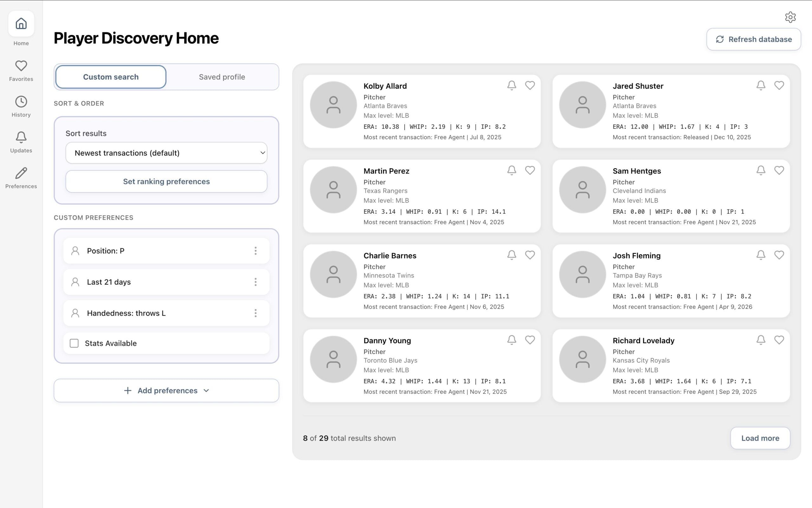The image size is (812, 508).
Task: Enable alerts bell for Sam Hentges
Action: (761, 170)
